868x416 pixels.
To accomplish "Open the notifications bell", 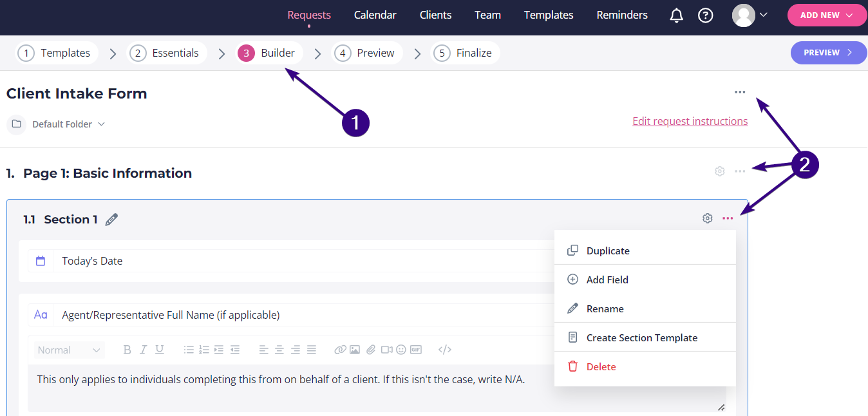I will click(676, 15).
